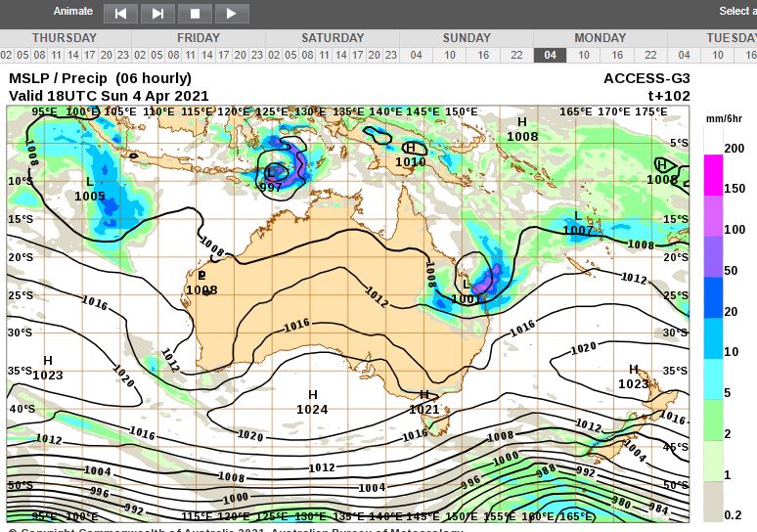The image size is (757, 532).
Task: Pick Tuesday 10 time step
Action: pos(717,55)
